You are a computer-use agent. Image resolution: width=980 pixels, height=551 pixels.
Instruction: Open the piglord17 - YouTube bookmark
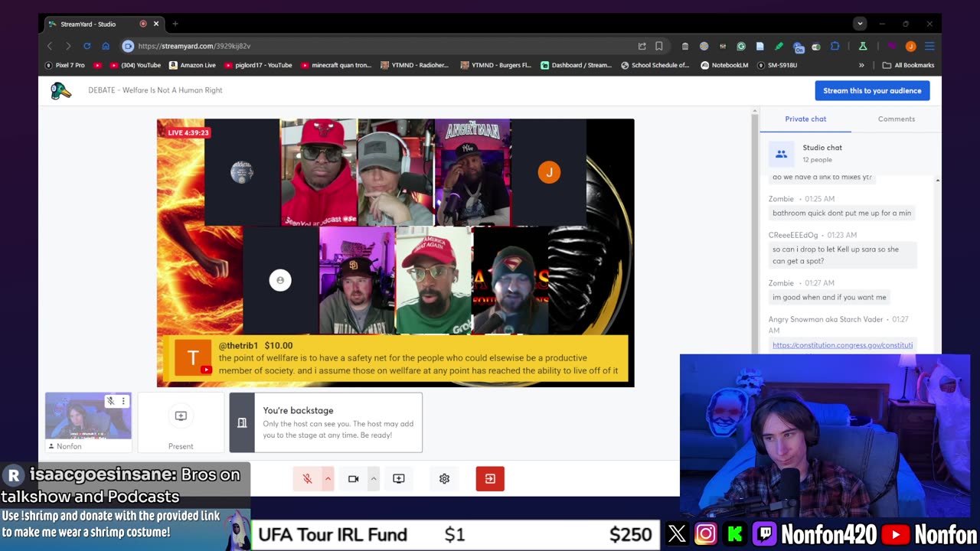point(257,65)
